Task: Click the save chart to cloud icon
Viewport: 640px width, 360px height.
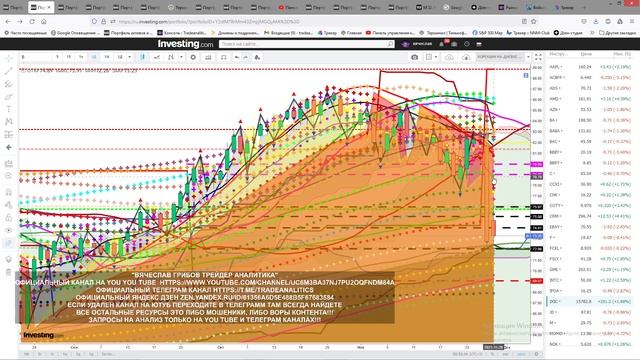Action: click(x=449, y=57)
